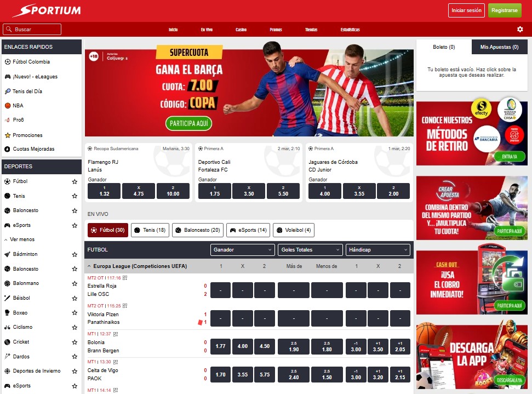Favorite Tenis with its star
Image resolution: width=532 pixels, height=394 pixels.
(75, 196)
